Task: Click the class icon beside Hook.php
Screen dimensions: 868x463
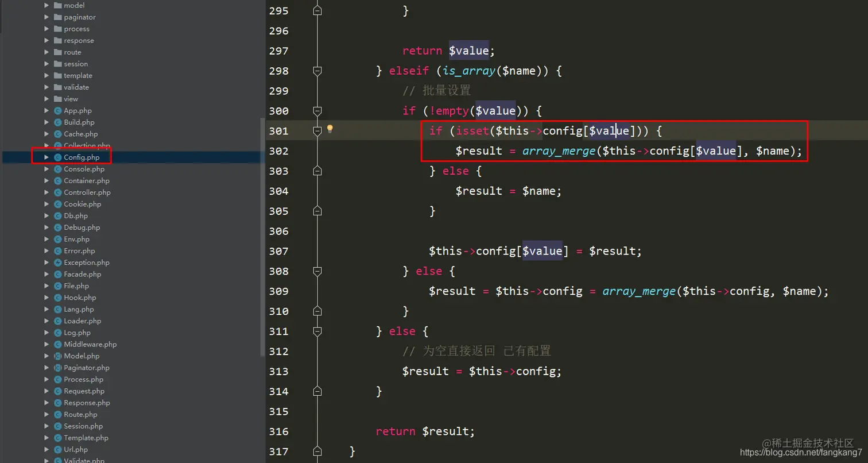Action: (57, 298)
